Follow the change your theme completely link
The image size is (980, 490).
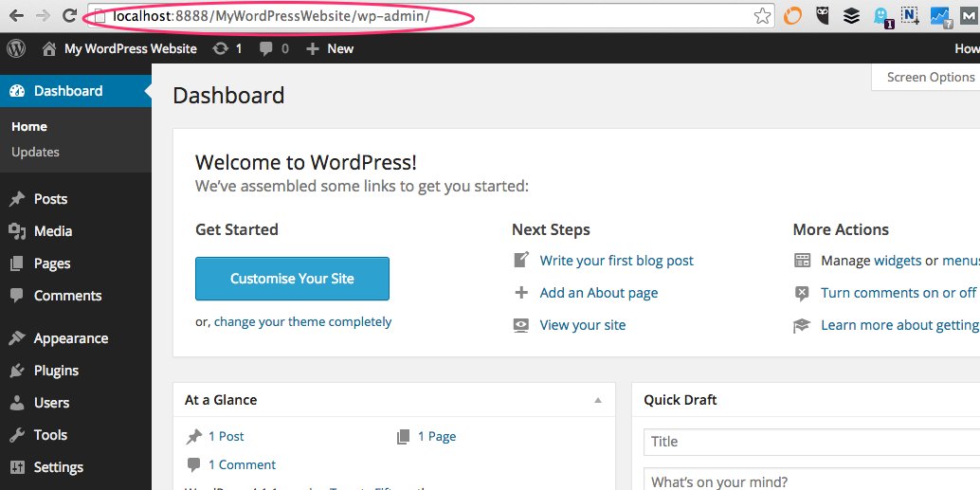(302, 322)
